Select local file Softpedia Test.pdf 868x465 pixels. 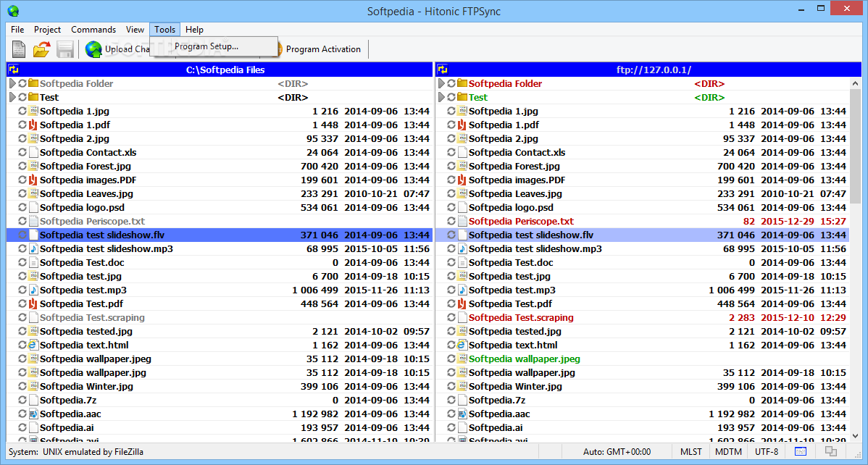[220, 304]
